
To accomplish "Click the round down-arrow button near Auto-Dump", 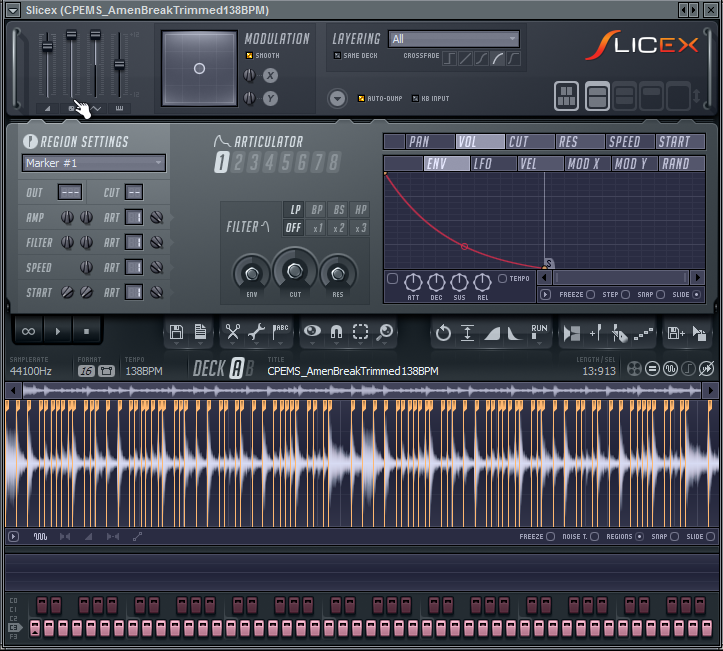I will click(x=338, y=98).
